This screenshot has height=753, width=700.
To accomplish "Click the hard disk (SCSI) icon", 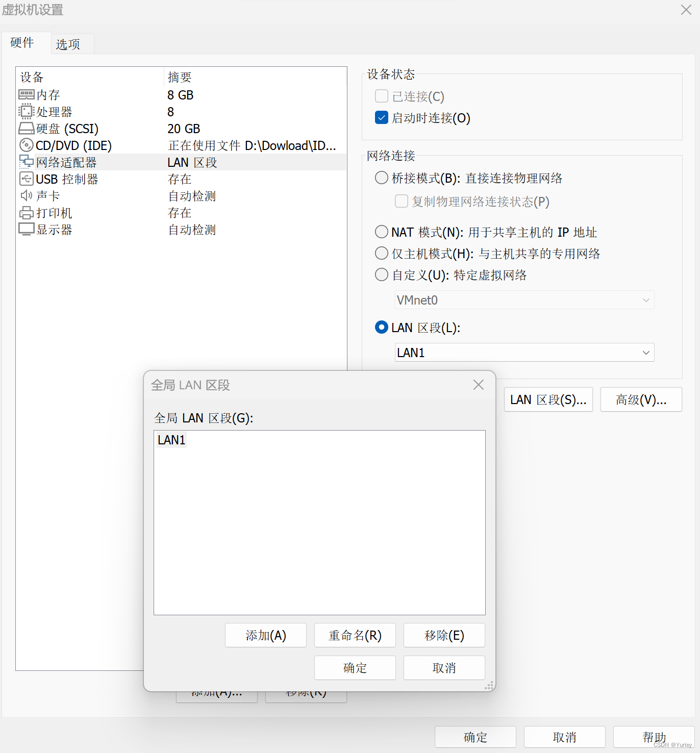I will (x=27, y=129).
